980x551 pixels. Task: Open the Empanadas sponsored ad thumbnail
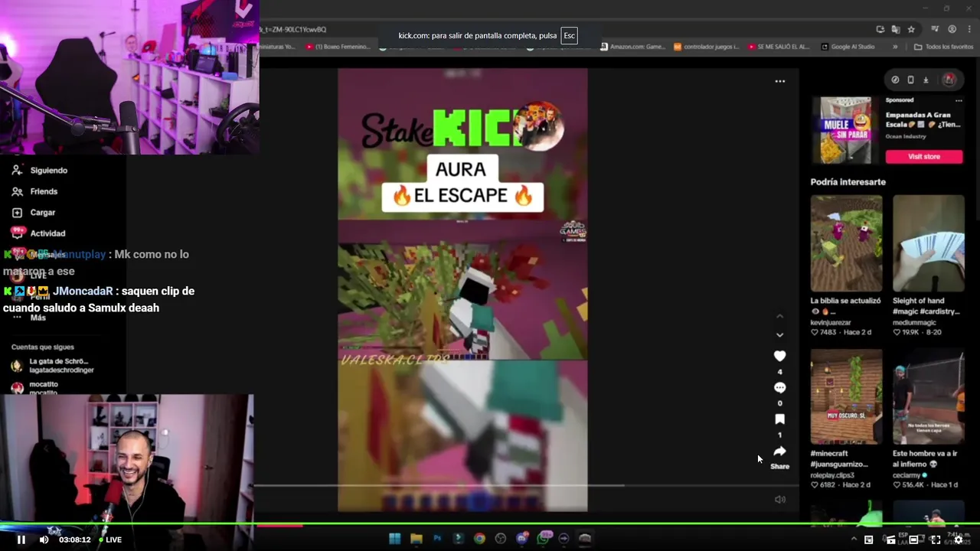pos(846,130)
